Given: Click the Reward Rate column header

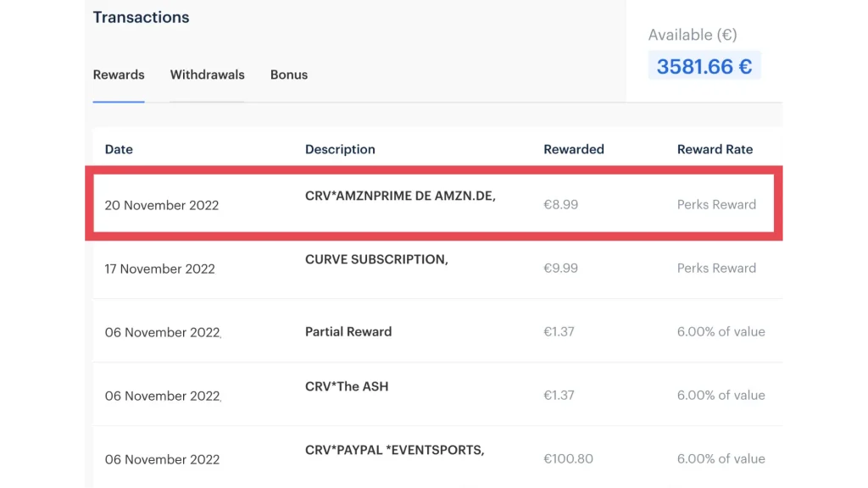Looking at the screenshot, I should point(715,149).
